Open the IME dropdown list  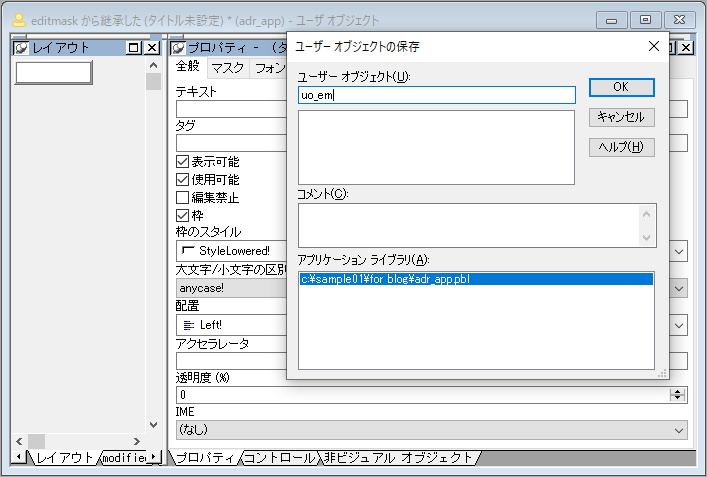coord(677,429)
